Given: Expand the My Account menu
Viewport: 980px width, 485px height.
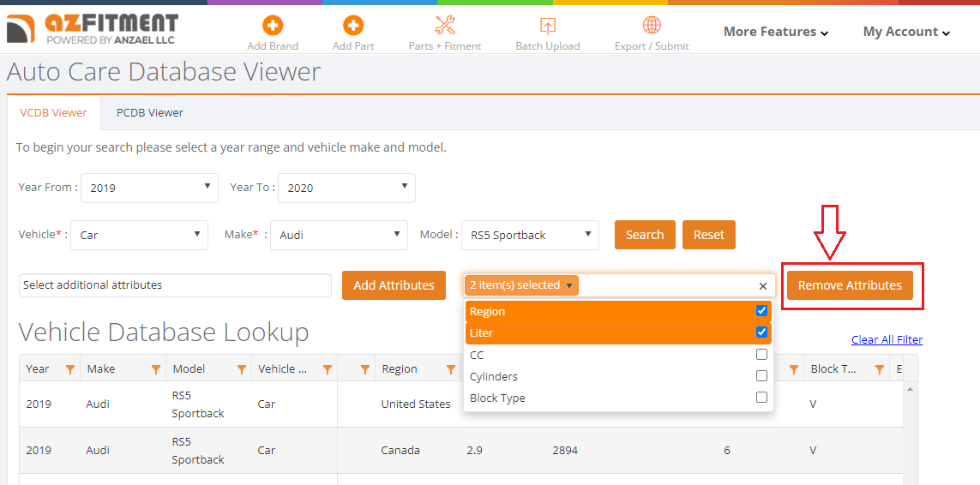Looking at the screenshot, I should (906, 32).
